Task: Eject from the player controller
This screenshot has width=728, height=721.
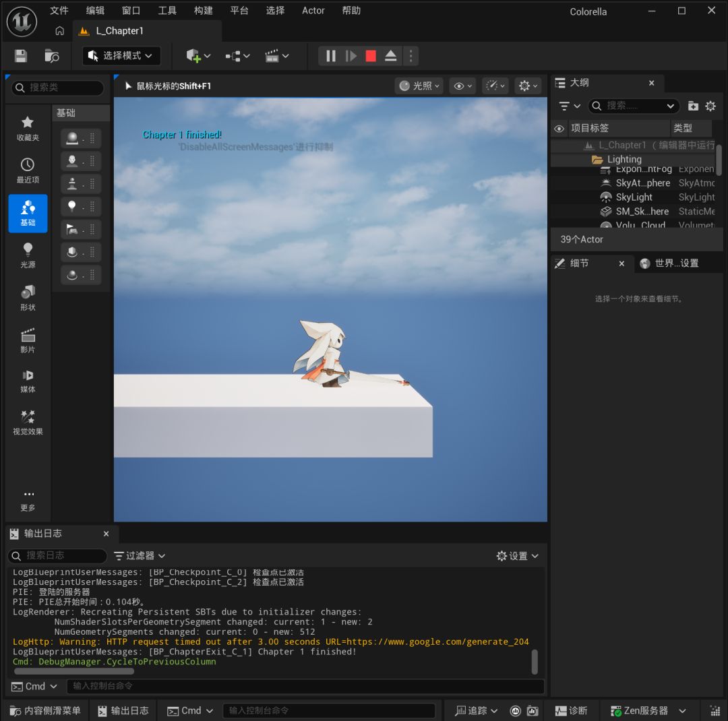Action: click(x=391, y=56)
